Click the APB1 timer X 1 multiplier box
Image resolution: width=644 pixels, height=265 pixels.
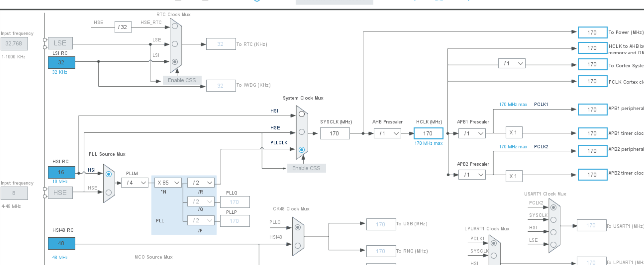tap(514, 132)
